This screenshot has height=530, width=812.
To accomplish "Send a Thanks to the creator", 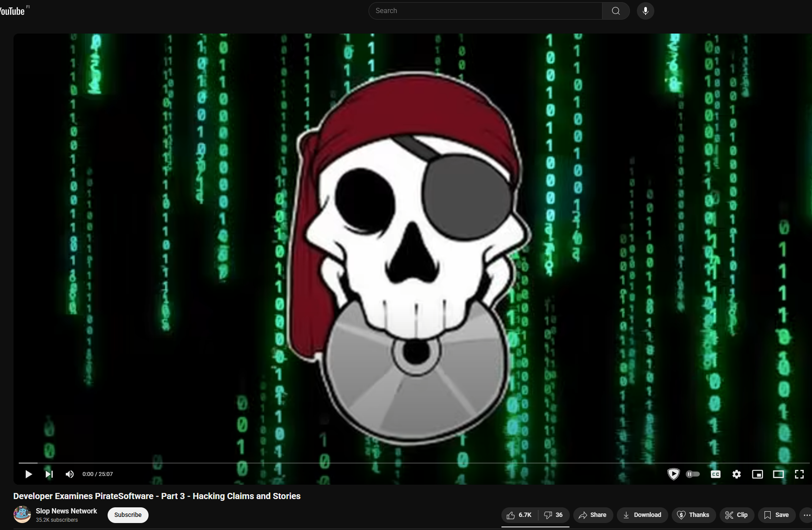I will 694,515.
